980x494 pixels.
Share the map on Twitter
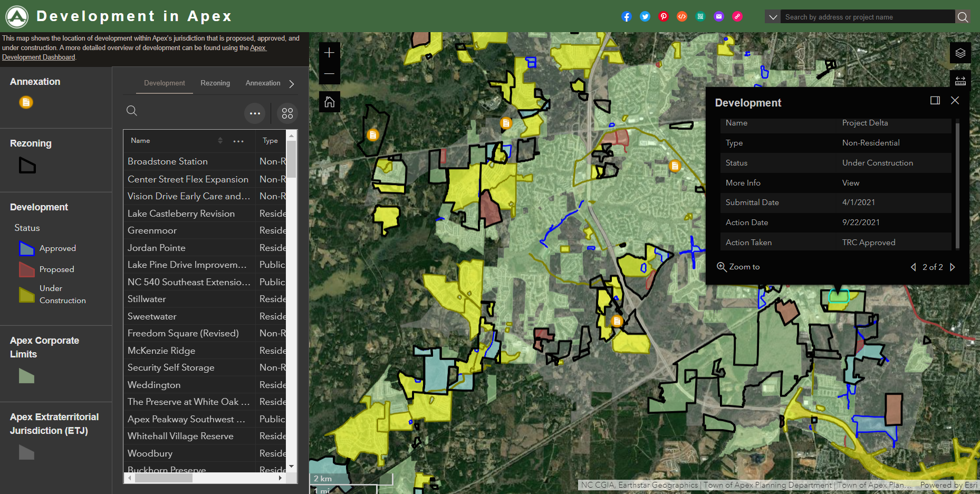[645, 16]
